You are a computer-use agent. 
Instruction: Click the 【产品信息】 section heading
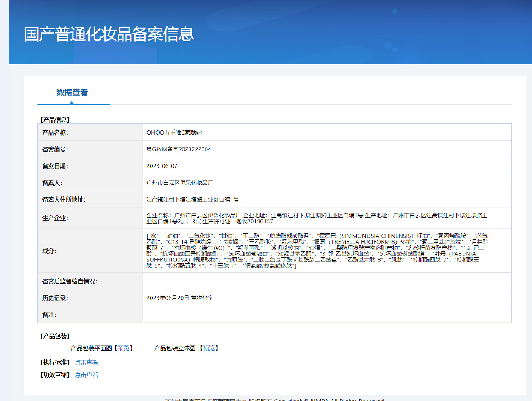point(55,120)
